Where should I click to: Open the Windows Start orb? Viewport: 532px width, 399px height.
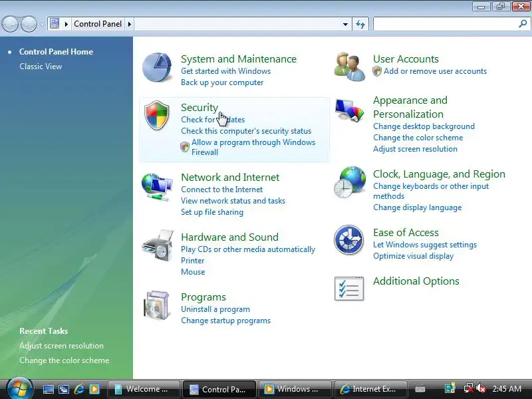tap(20, 388)
